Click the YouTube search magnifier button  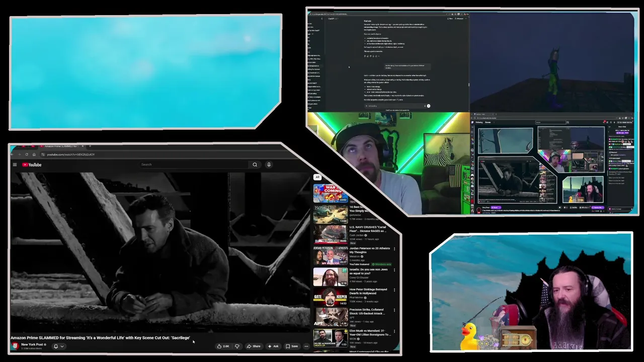[x=255, y=164]
